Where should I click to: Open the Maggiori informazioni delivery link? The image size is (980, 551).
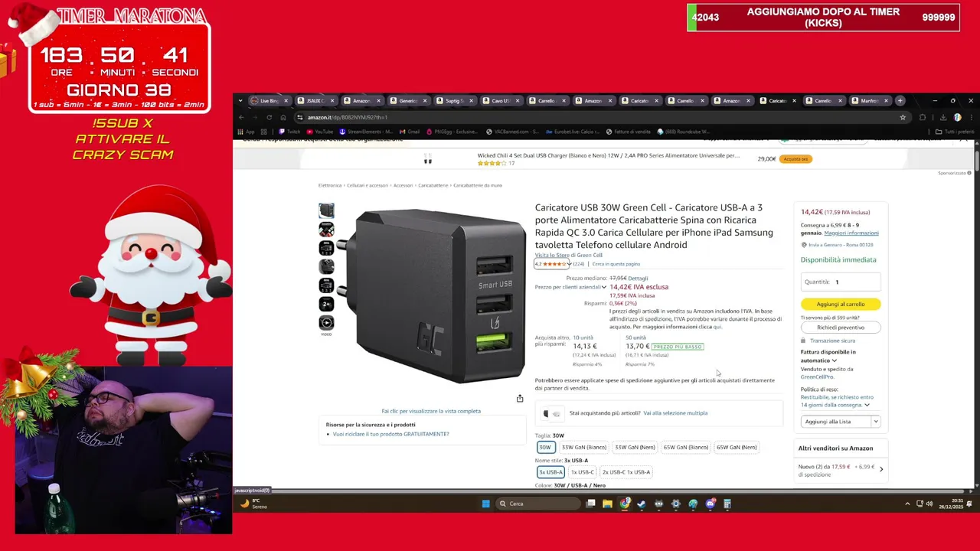point(851,233)
